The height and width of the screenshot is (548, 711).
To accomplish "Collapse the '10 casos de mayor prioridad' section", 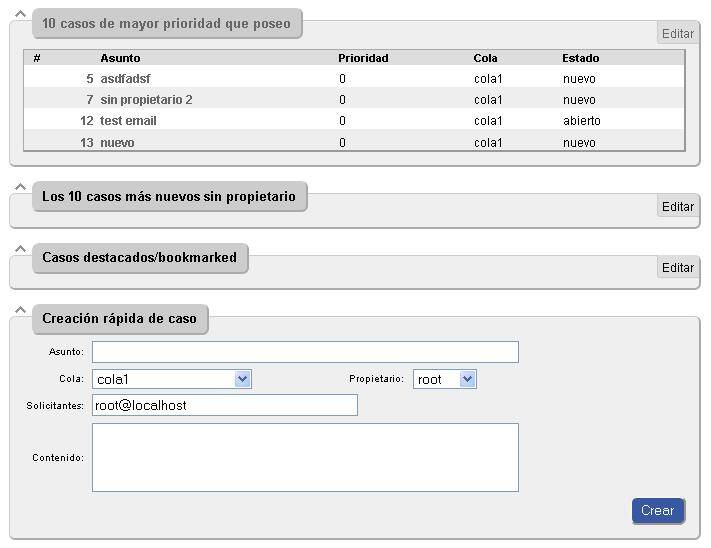I will 21,14.
